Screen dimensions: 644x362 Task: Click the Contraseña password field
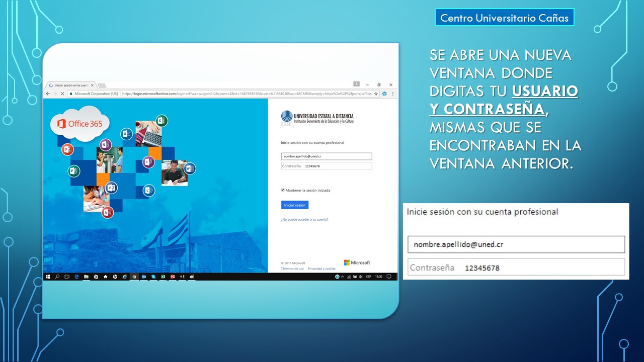326,166
